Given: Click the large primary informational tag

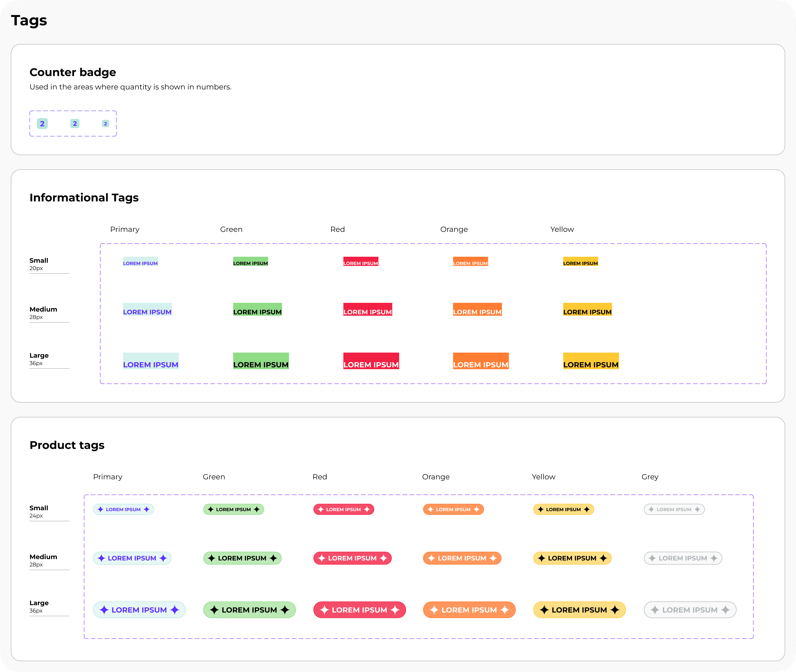Looking at the screenshot, I should 151,361.
